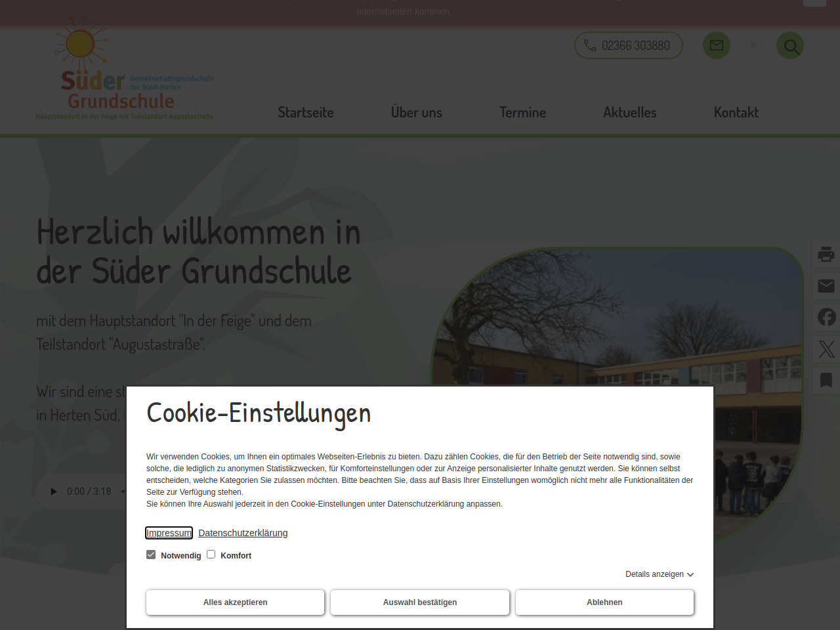840x630 pixels.
Task: Click the green email envelope icon in header
Action: (717, 46)
